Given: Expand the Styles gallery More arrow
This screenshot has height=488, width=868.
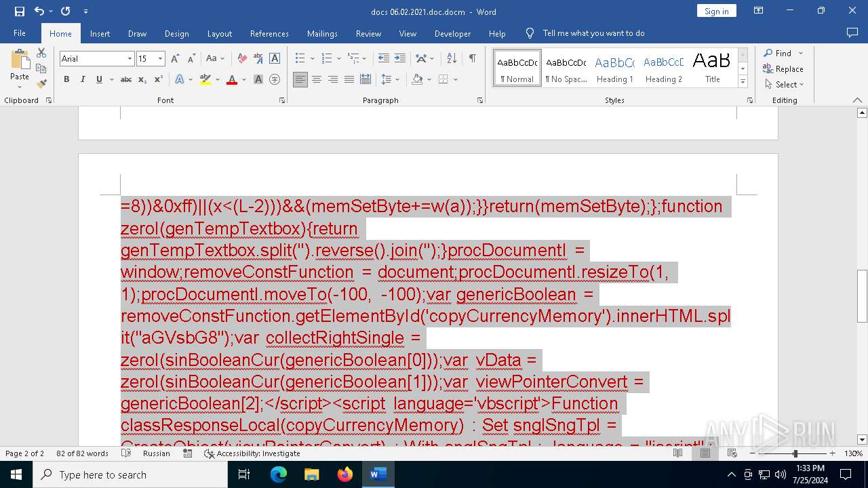Looking at the screenshot, I should 743,82.
